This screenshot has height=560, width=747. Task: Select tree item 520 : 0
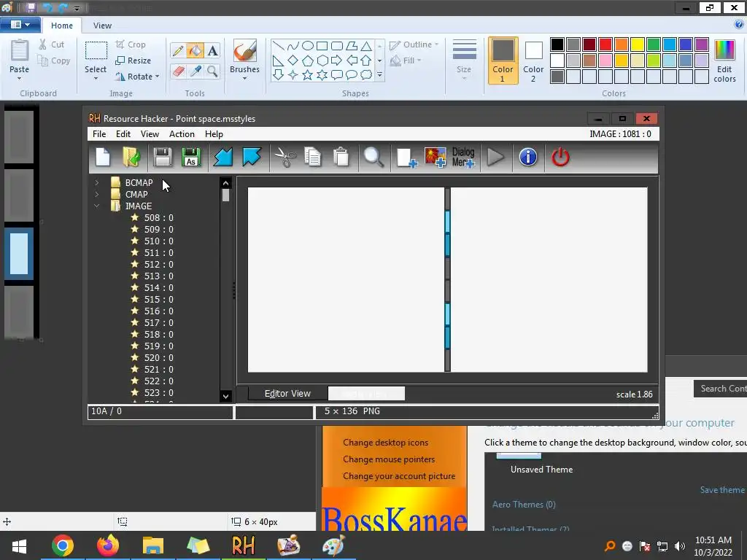pos(158,357)
